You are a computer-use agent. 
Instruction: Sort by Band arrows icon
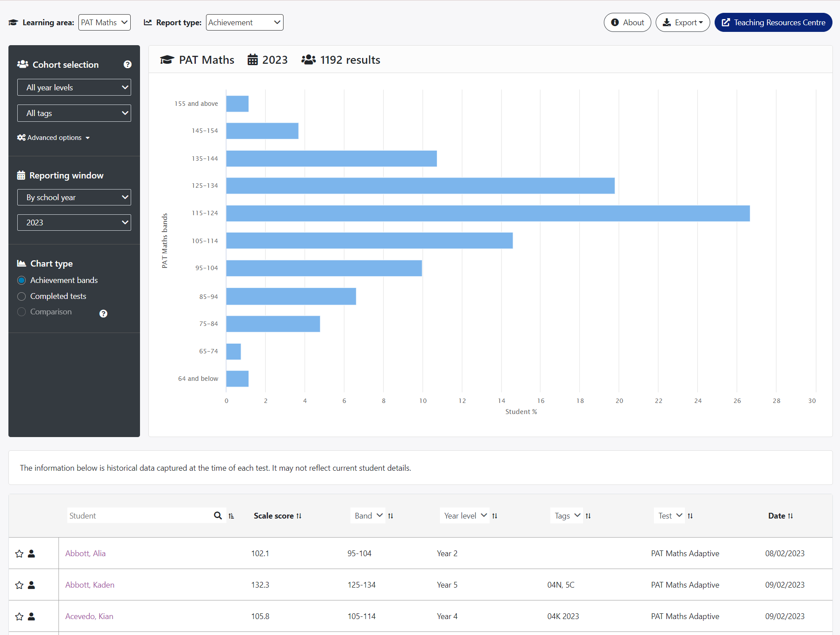391,516
